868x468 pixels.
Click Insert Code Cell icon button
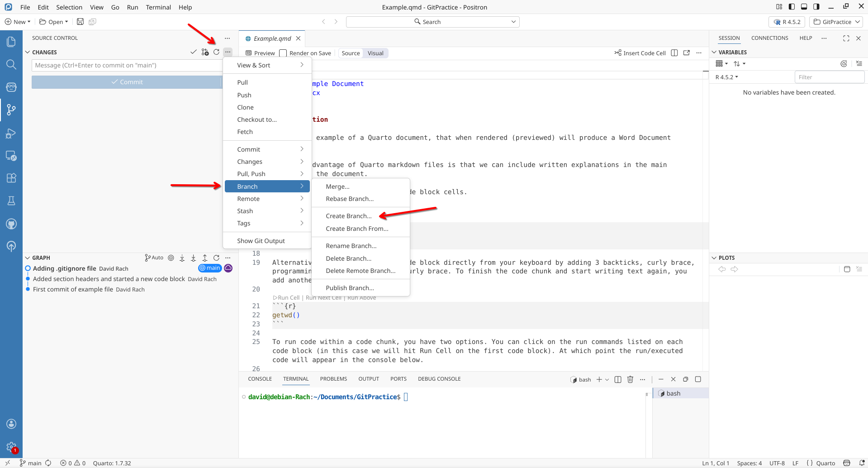pyautogui.click(x=640, y=53)
